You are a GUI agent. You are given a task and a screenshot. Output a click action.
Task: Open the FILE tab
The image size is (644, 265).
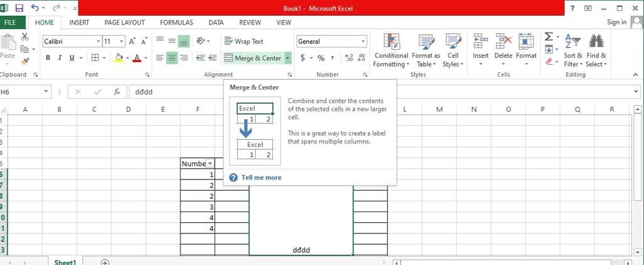tap(10, 23)
